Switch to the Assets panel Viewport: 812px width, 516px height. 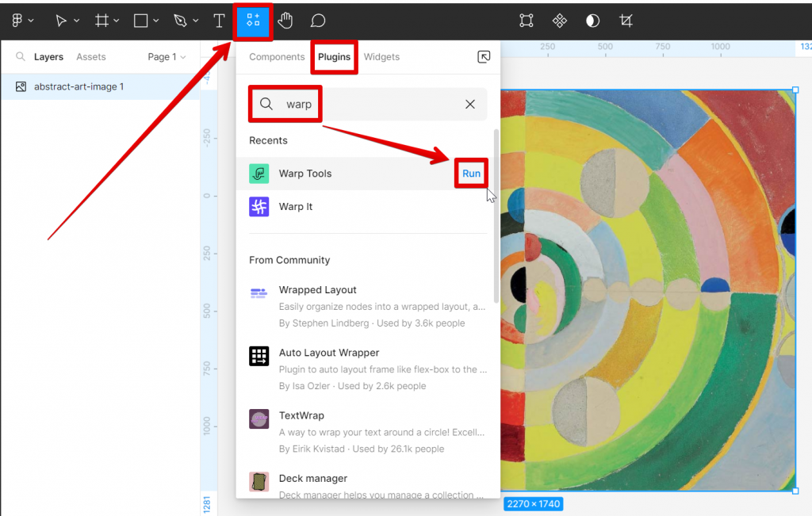pos(90,56)
